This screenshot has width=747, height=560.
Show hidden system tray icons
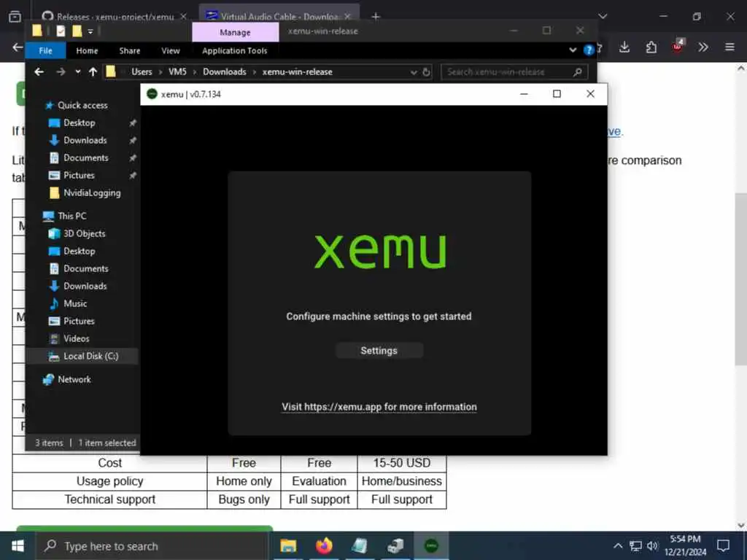(x=617, y=545)
